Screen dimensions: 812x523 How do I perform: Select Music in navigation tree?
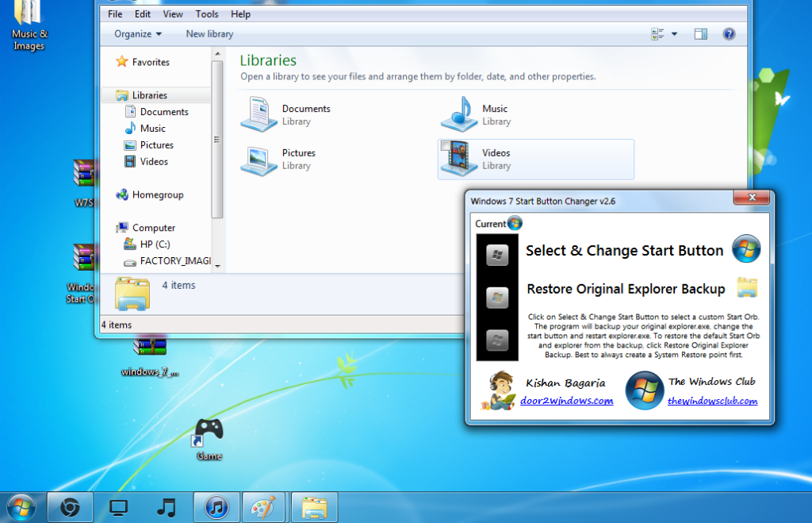pos(146,128)
